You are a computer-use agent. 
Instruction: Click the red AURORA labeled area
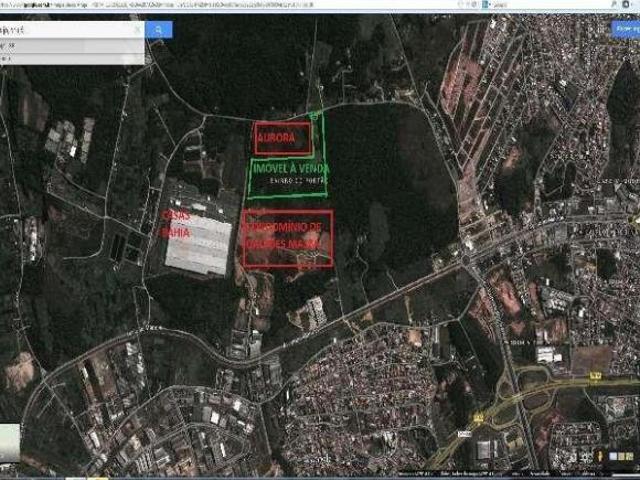point(282,137)
